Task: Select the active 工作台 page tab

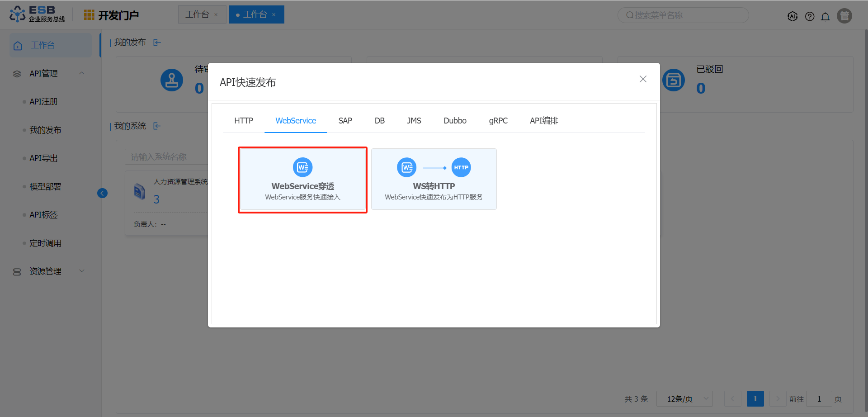Action: (x=255, y=15)
